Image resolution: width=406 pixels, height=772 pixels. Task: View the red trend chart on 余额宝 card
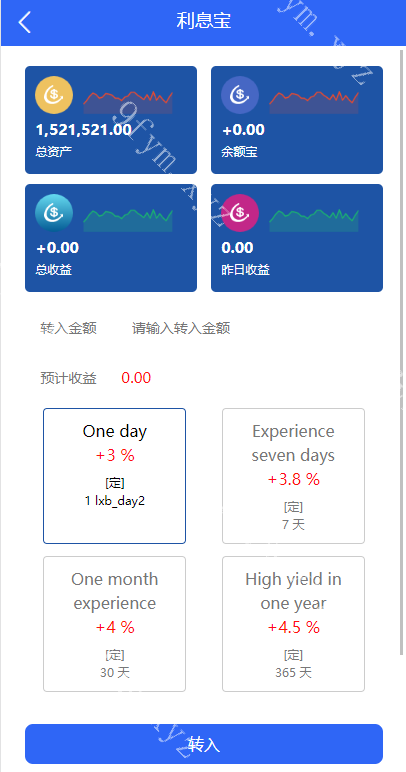click(x=313, y=102)
